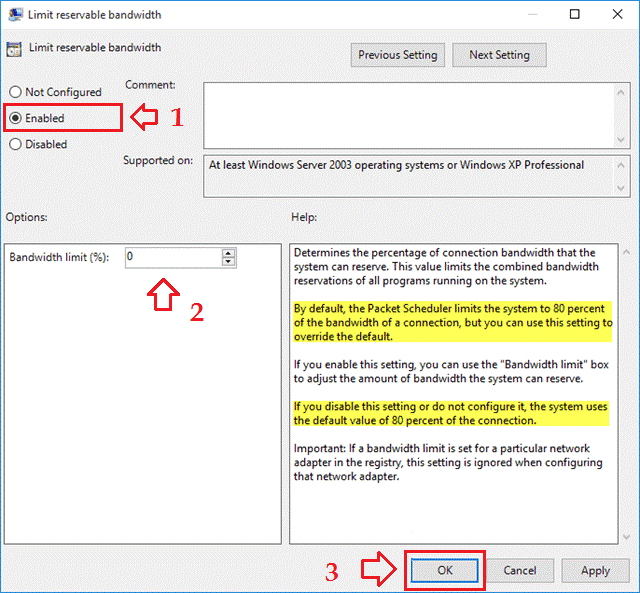640x593 pixels.
Task: Click the 'If you disable this setting' paragraph
Action: (451, 413)
